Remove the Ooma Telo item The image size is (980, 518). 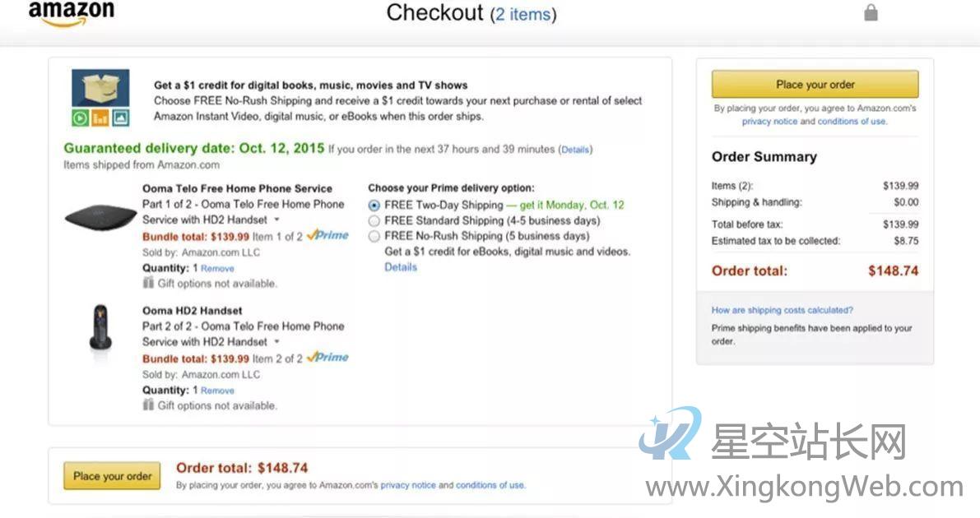click(x=217, y=269)
